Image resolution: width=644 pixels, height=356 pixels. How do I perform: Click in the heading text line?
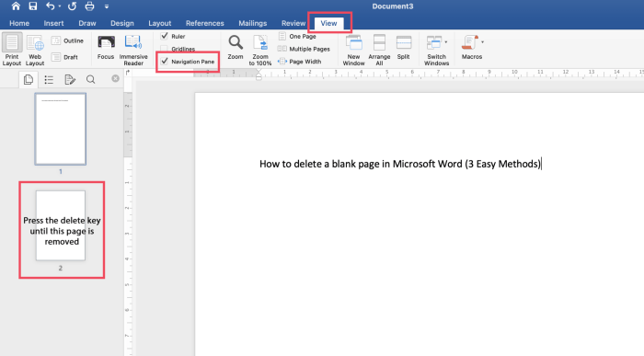(400, 164)
